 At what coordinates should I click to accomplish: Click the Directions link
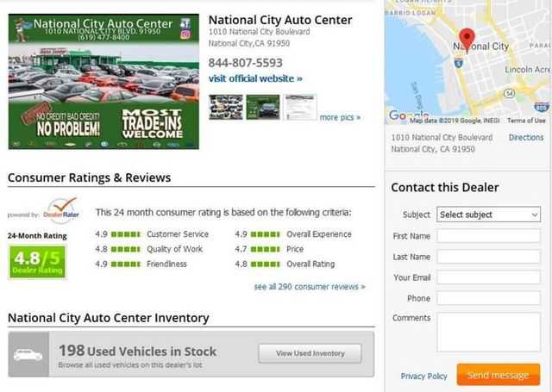[526, 137]
